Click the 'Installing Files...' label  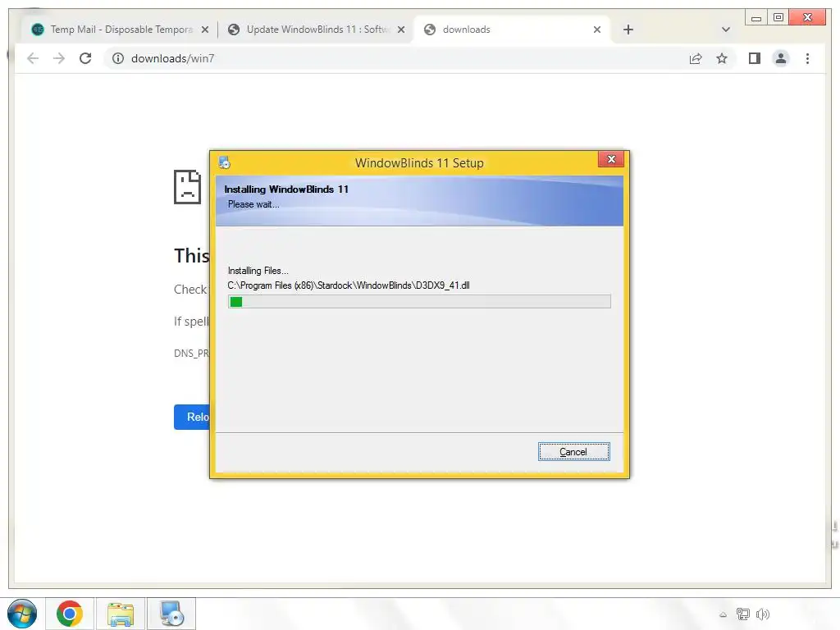tap(258, 271)
